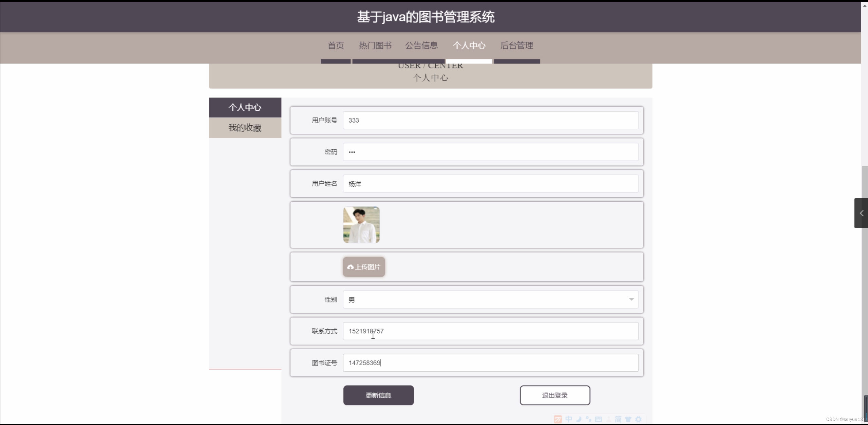Expand the side panel arrow tab
Image resolution: width=868 pixels, height=425 pixels.
[861, 213]
